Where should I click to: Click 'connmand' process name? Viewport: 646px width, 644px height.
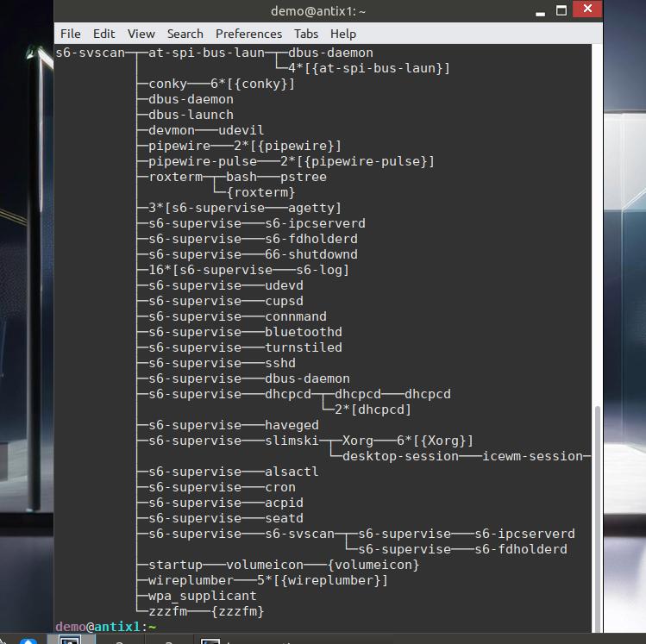[295, 316]
